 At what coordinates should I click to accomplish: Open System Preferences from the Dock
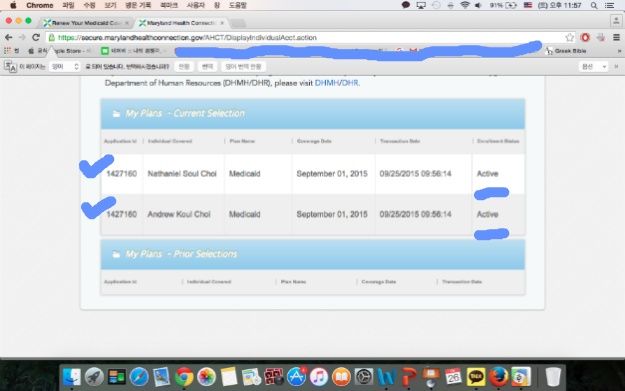(364, 377)
